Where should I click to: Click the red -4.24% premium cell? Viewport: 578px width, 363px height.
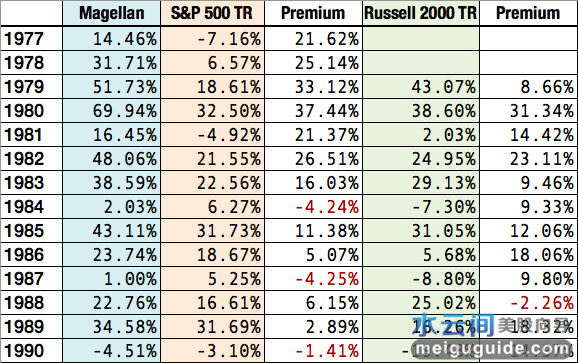tap(327, 207)
